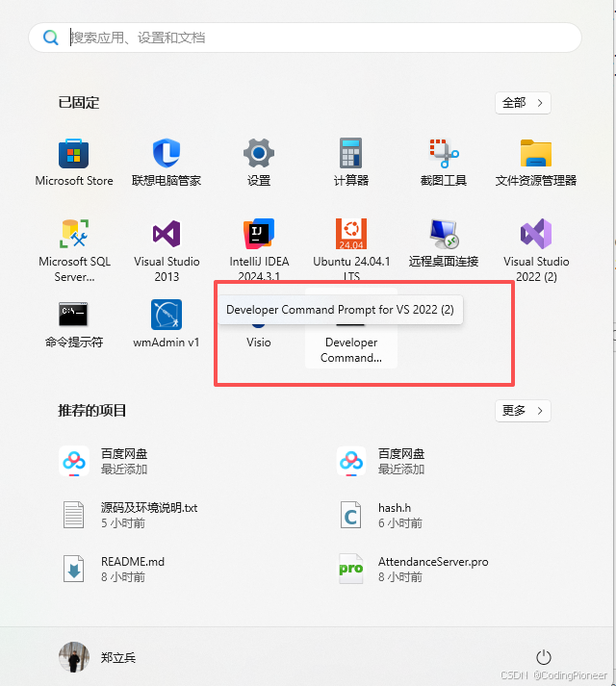Type in 搜索应用、设置和文档 search box
The image size is (616, 686).
pyautogui.click(x=305, y=38)
